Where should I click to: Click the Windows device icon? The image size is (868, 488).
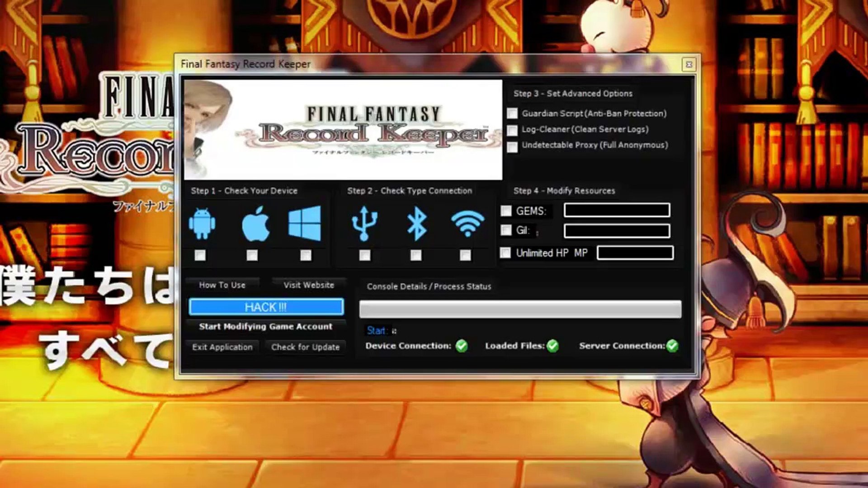305,223
